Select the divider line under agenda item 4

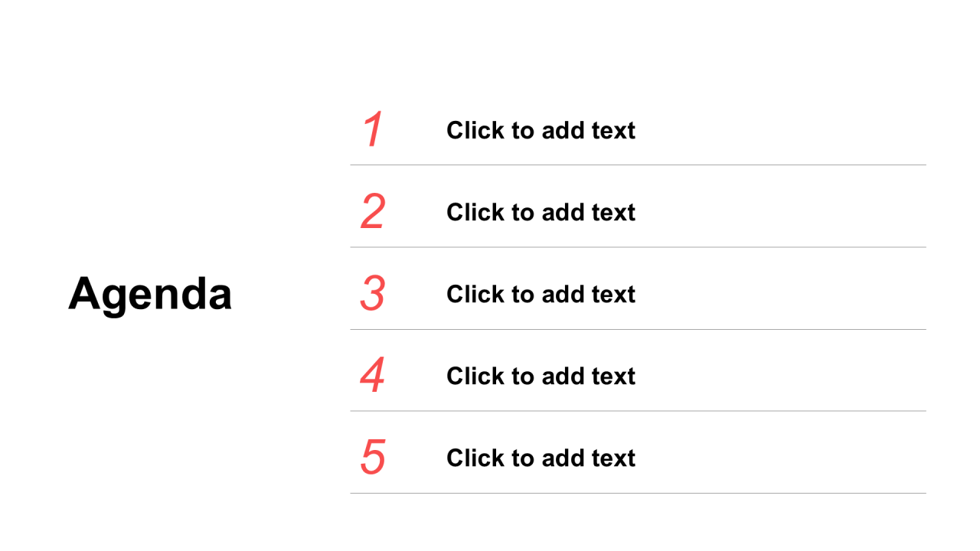pyautogui.click(x=638, y=411)
